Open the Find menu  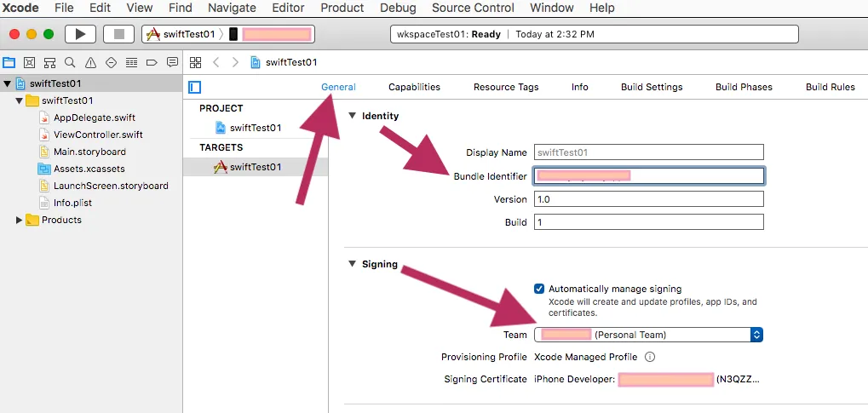(181, 8)
